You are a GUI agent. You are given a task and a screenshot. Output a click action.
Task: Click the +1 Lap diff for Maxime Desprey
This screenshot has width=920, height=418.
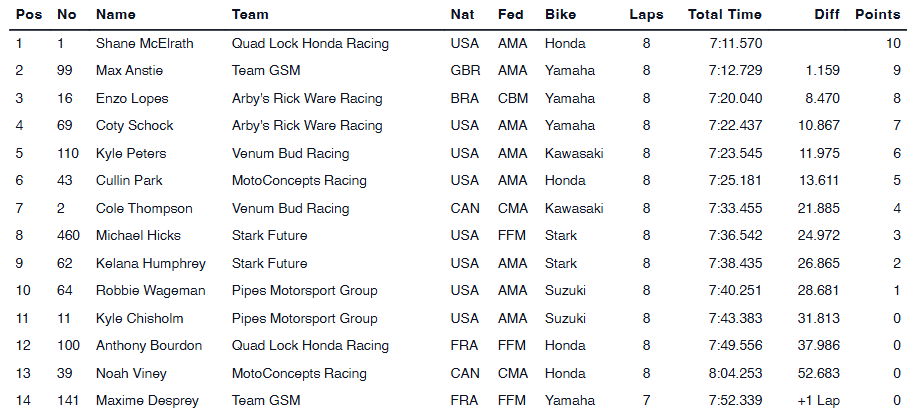(816, 401)
